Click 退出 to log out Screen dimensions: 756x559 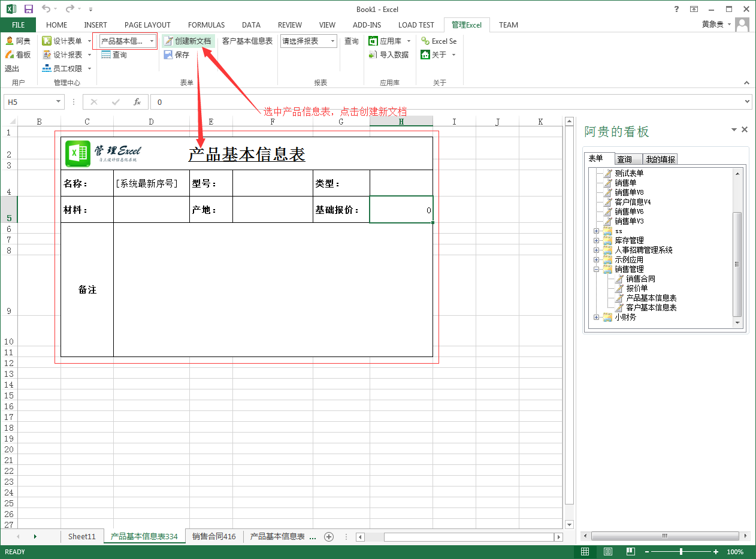(x=12, y=68)
